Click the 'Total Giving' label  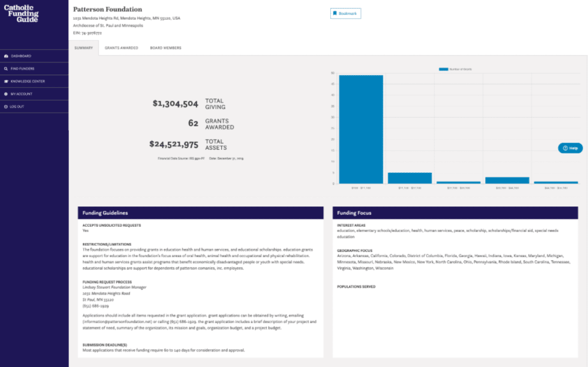click(215, 104)
